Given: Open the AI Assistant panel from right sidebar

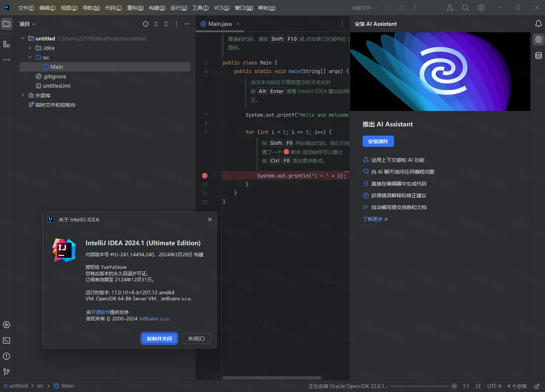Looking at the screenshot, I should (x=538, y=39).
